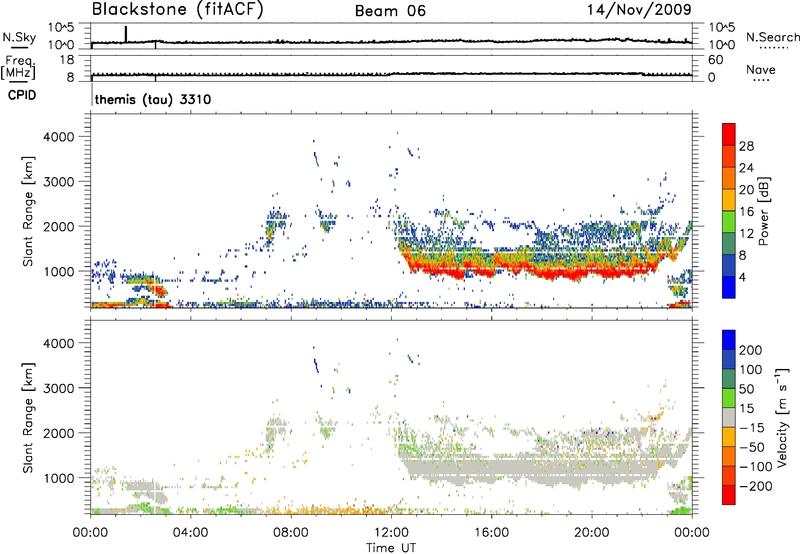Click the 'Freq. [MHz]' axis label
This screenshot has height=554, width=800.
[x=19, y=67]
